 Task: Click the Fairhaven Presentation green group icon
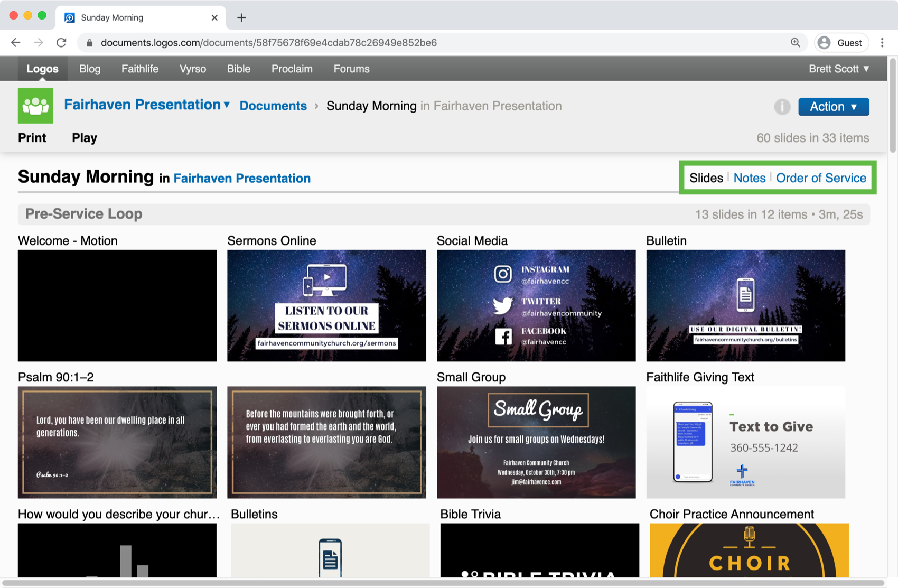pos(35,106)
